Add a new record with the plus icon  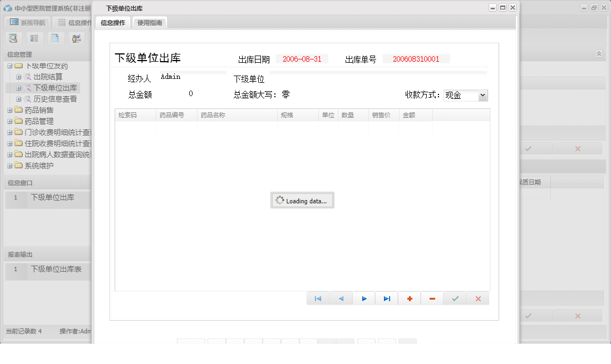click(409, 298)
